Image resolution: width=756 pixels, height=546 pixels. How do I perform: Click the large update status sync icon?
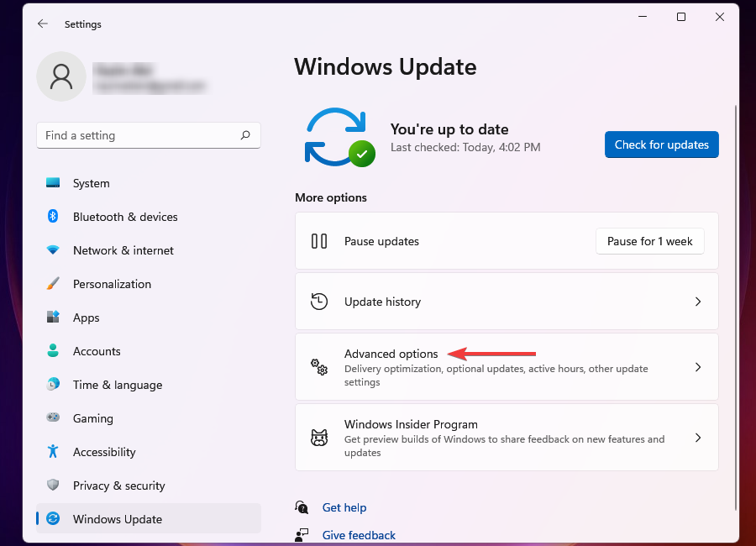pyautogui.click(x=340, y=137)
